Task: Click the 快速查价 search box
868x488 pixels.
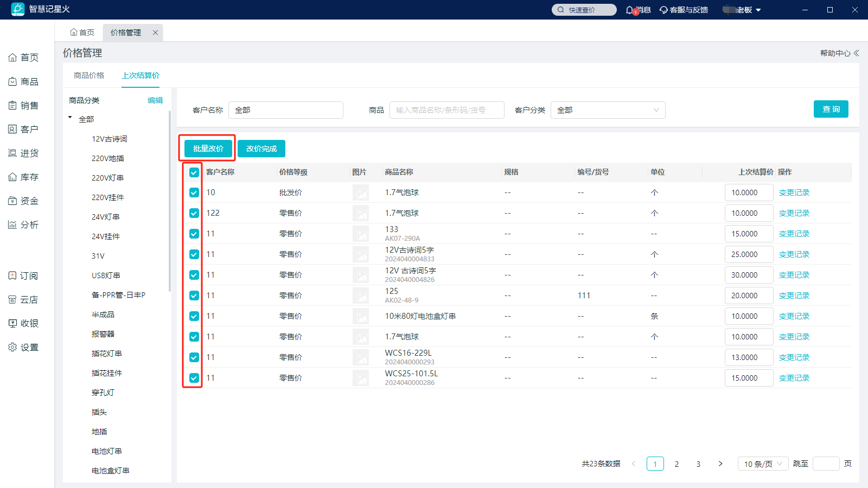Action: (x=584, y=10)
